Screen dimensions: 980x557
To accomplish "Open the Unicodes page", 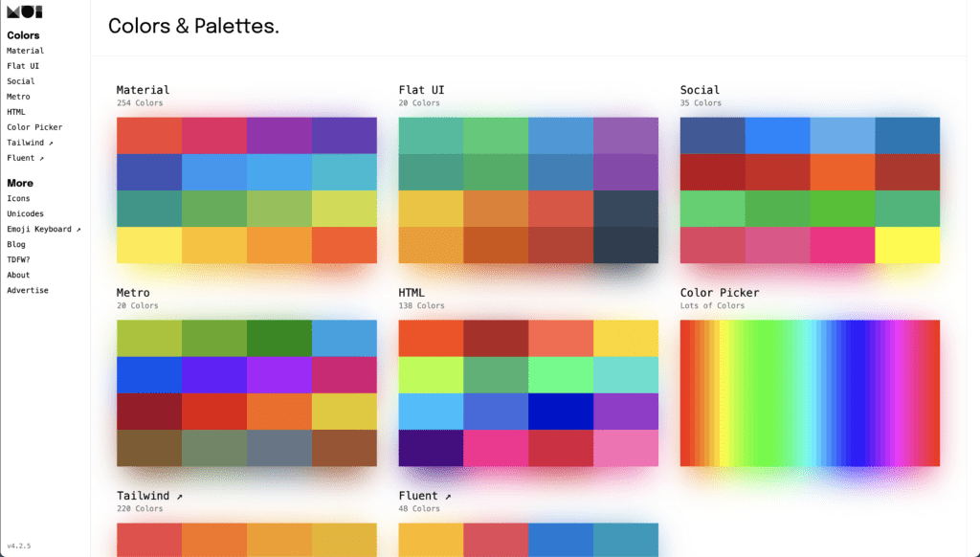I will pos(24,213).
